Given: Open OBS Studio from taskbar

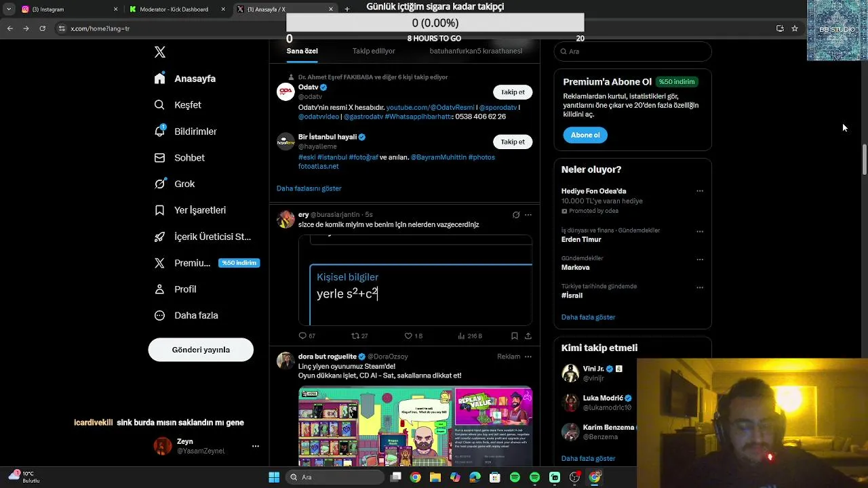Looking at the screenshot, I should coord(575,477).
